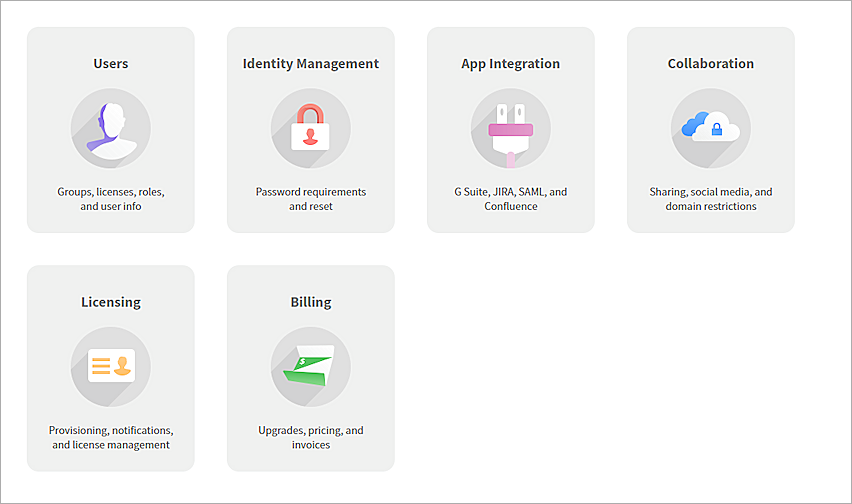Click "Provisioning, notifications, and license management" text
This screenshot has height=504, width=852.
coord(111,437)
